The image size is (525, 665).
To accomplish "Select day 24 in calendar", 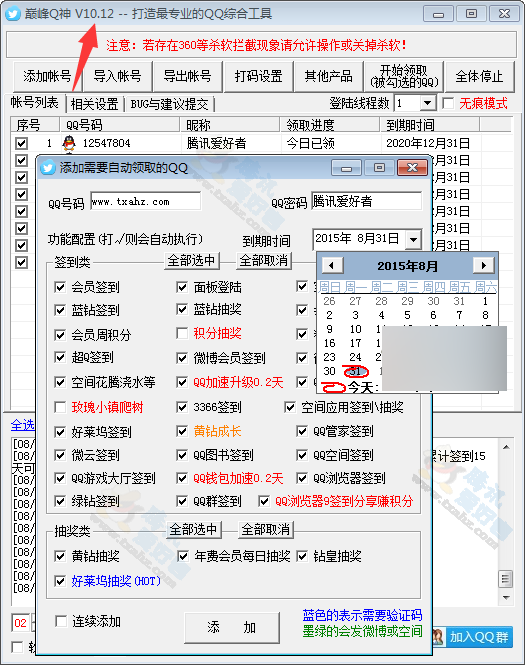I will pos(355,357).
